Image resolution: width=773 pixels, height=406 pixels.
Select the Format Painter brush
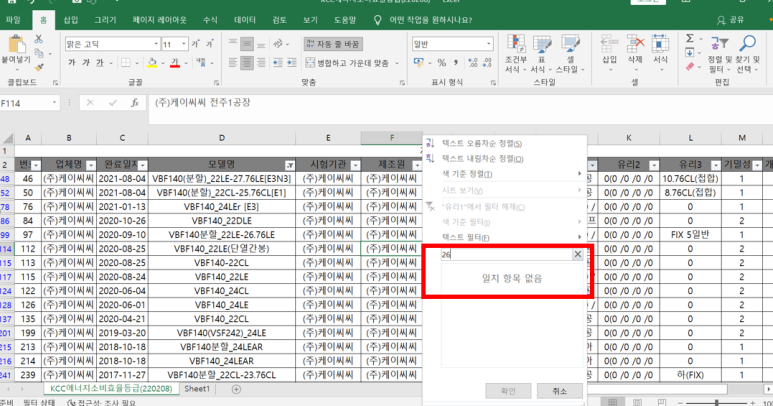[39, 67]
